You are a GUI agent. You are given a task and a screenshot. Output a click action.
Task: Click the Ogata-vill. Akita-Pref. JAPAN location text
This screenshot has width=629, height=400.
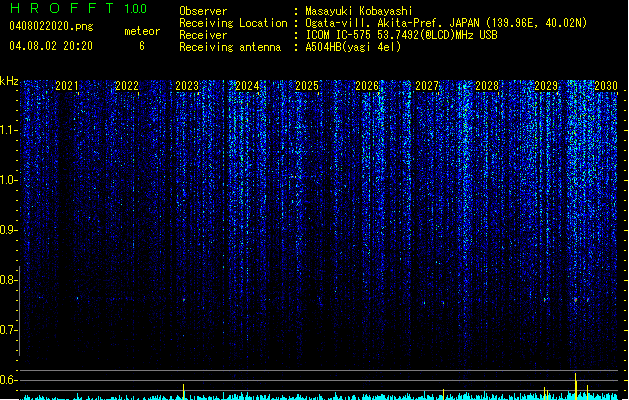tap(446, 23)
